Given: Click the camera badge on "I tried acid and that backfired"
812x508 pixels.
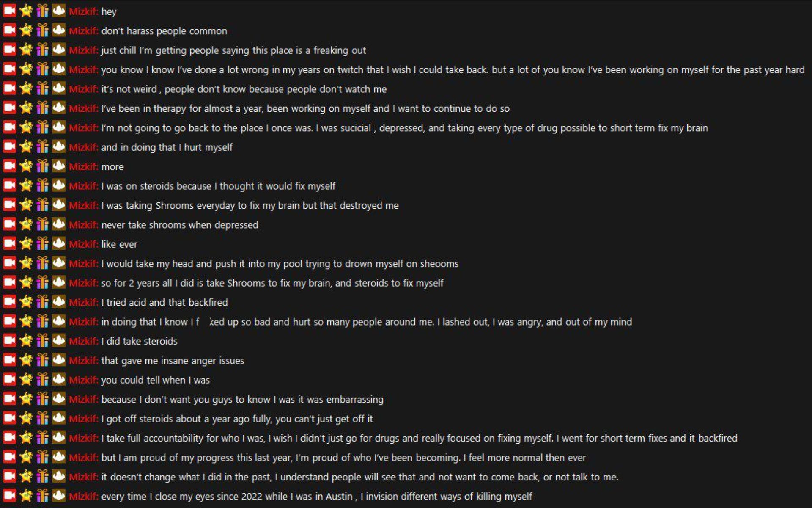Looking at the screenshot, I should pyautogui.click(x=9, y=302).
